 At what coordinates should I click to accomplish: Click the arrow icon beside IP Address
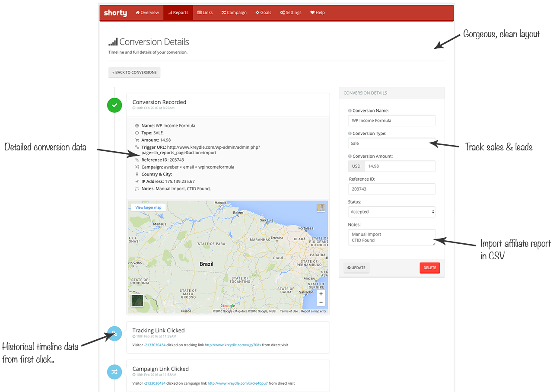137,182
